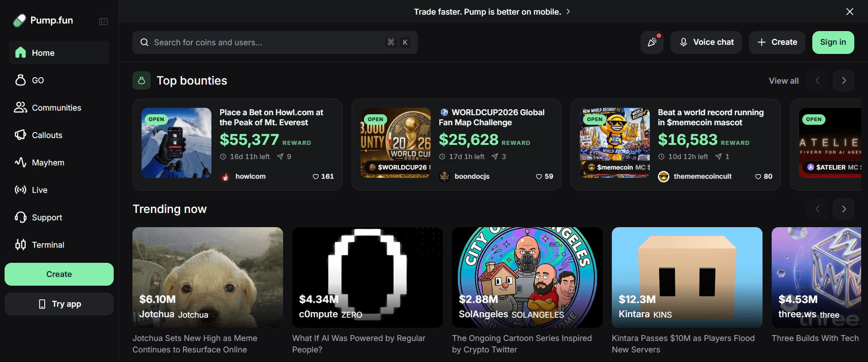Like the howlcom bounty heart icon

316,176
